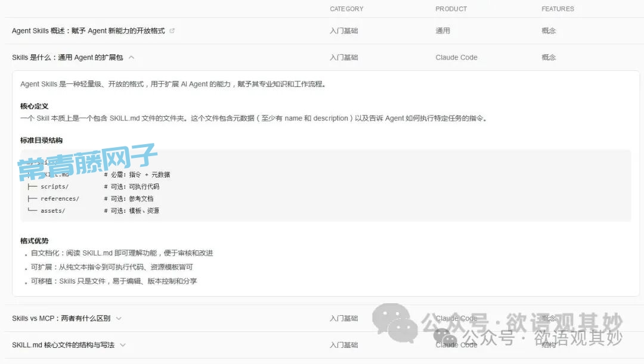
Task: Click the Skills 是什么：通用 Agent 的扩展包 title
Action: 67,58
